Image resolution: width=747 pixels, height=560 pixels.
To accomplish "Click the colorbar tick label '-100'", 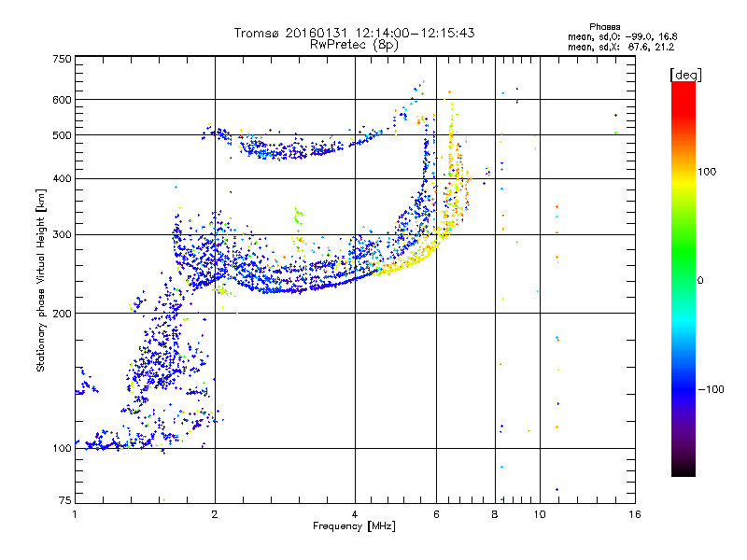I will (x=712, y=389).
